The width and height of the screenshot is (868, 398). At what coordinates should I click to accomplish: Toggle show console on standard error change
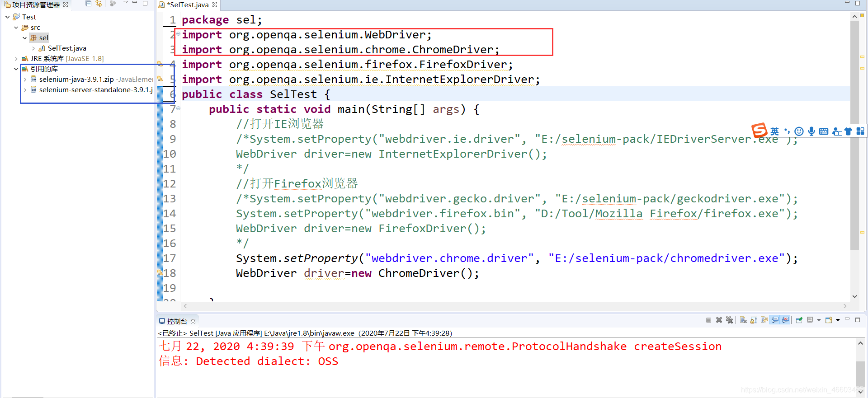tap(785, 320)
